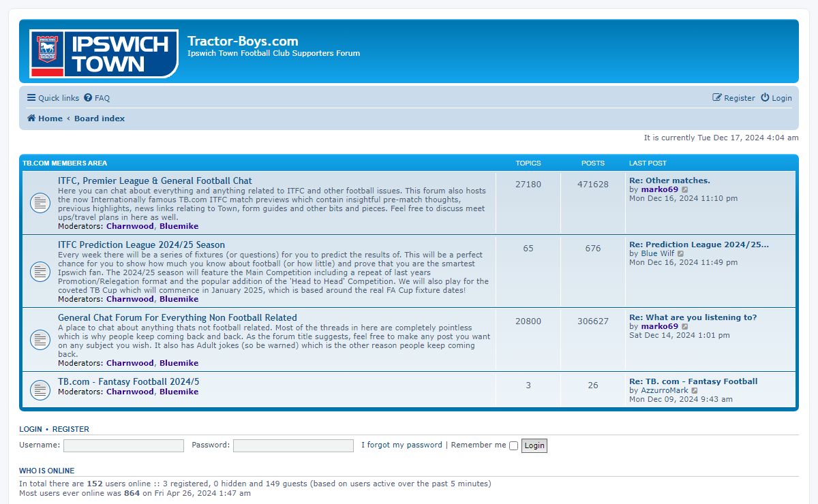Focus the Username input field

point(123,445)
